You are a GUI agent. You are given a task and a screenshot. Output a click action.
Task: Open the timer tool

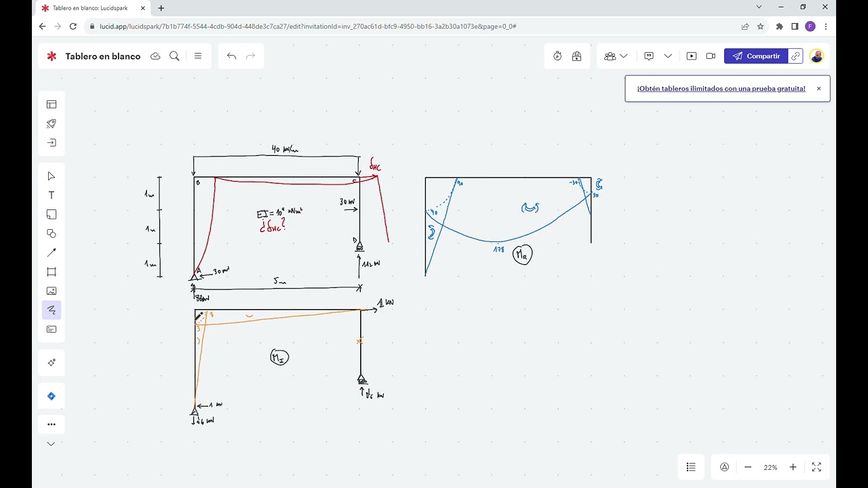557,56
